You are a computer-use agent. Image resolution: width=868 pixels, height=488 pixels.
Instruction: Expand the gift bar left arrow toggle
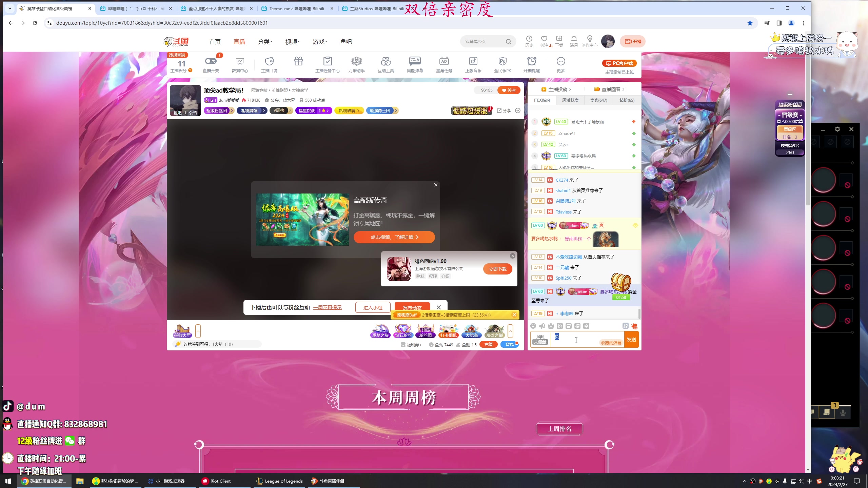(198, 331)
